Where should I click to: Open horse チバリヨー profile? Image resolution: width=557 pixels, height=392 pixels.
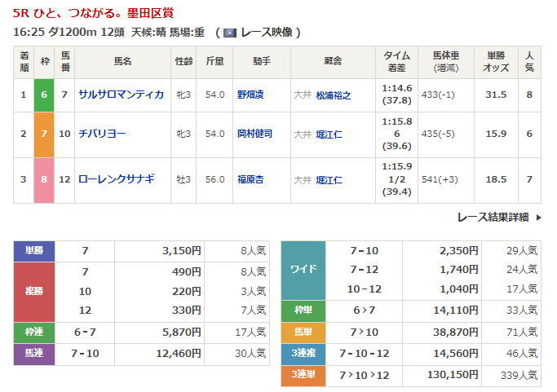[x=101, y=134]
